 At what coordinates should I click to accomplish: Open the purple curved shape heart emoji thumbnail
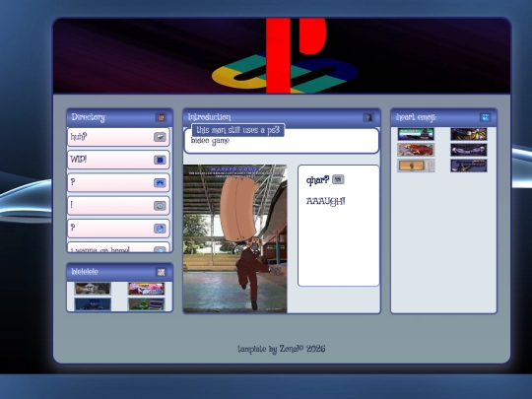[469, 150]
